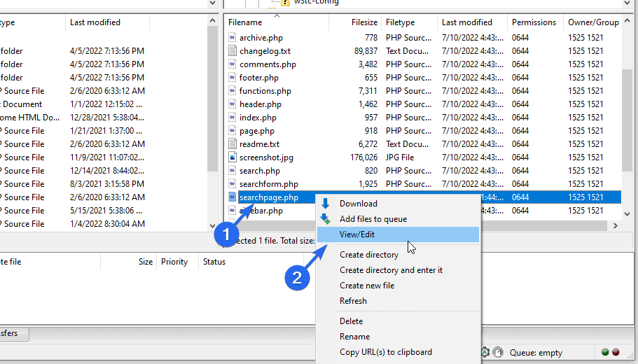Click the readme.txt document icon
Image resolution: width=638 pixels, height=364 pixels.
233,144
